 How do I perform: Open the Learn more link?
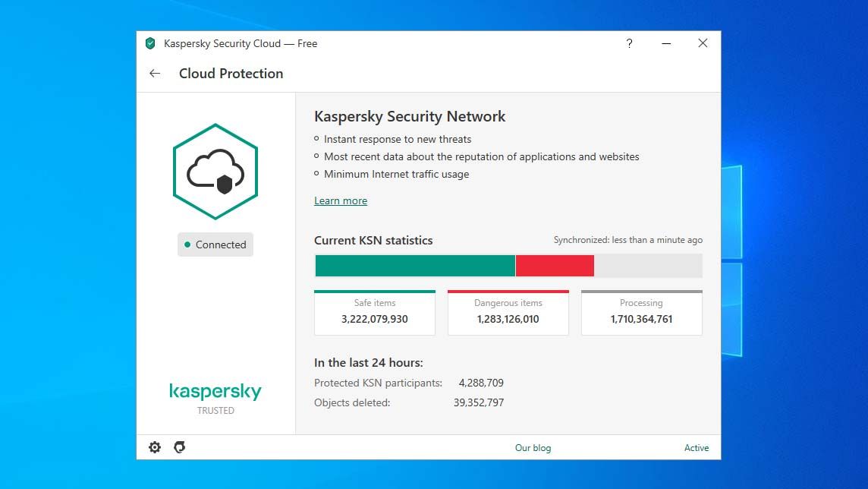[x=341, y=200]
